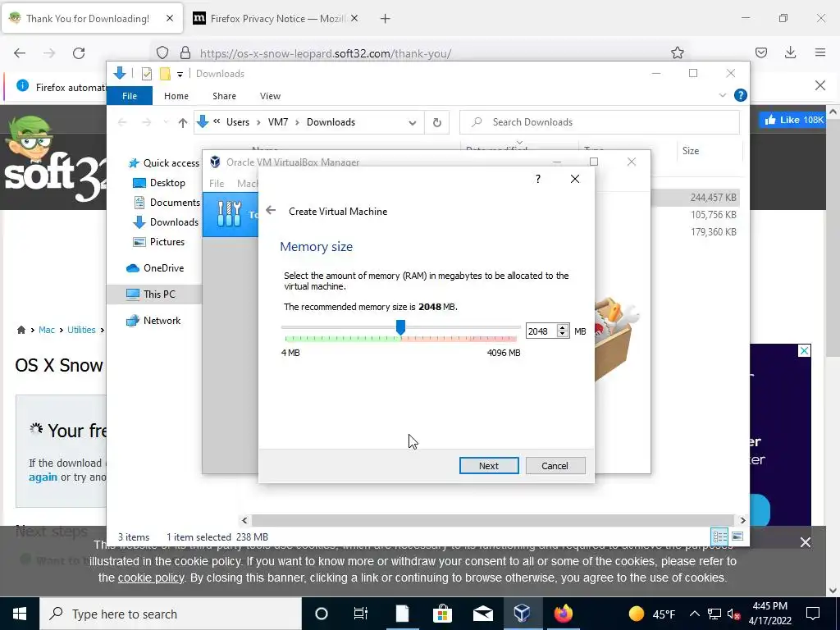Select Tools icon in VirtualBox Manager
The width and height of the screenshot is (840, 630).
point(230,214)
